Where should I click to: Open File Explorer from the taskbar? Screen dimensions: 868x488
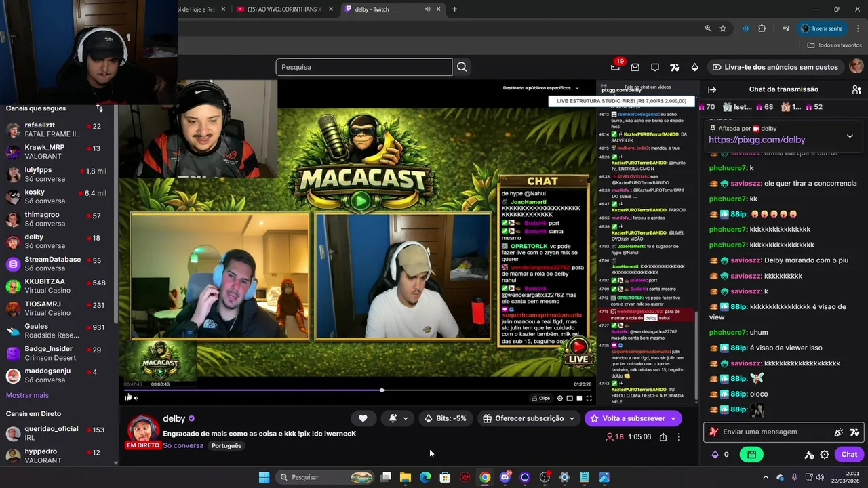[x=406, y=477]
